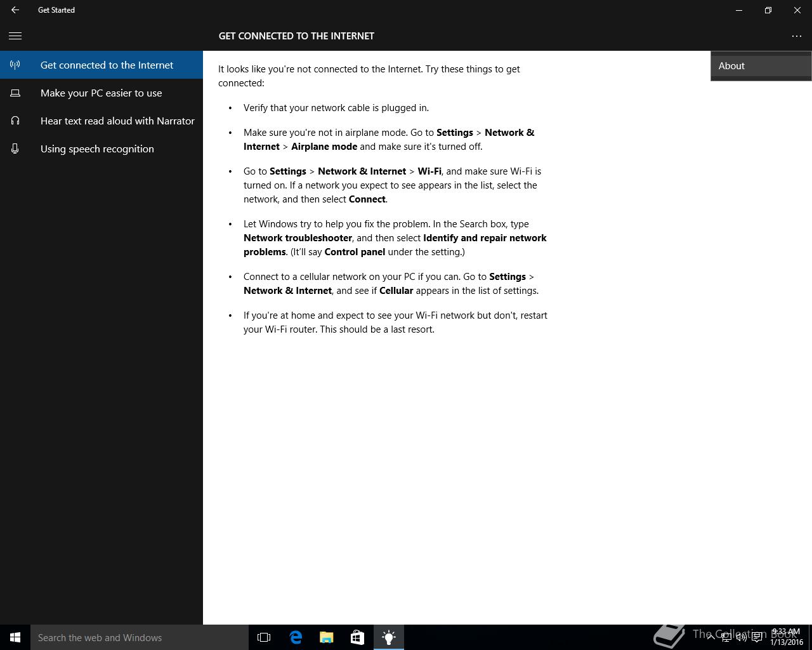The width and height of the screenshot is (812, 650).
Task: Click the wireless antenna icon in sidebar
Action: pos(15,65)
